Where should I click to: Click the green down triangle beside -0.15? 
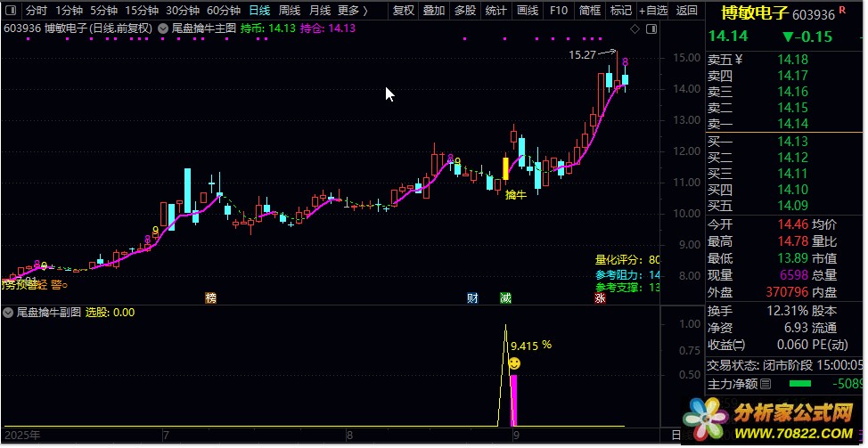click(x=788, y=37)
